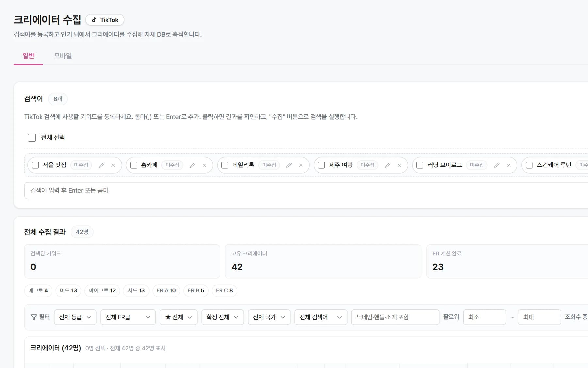Filter by 시드 13 tier chip
The height and width of the screenshot is (368, 588).
(136, 290)
